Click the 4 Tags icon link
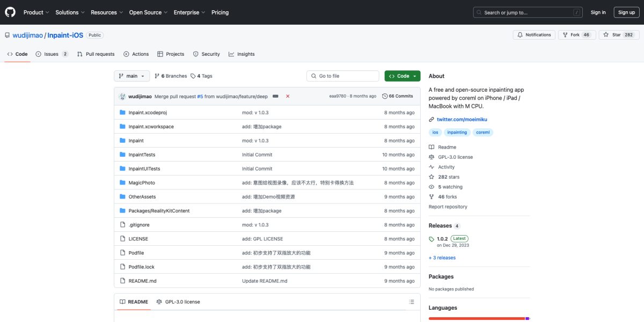Screen dimensions: 644x322 point(201,76)
